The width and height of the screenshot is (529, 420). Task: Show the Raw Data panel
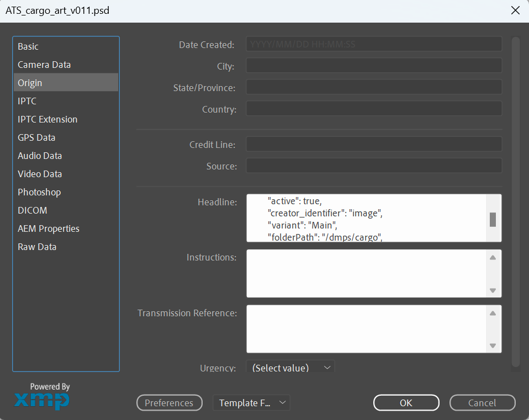pyautogui.click(x=37, y=247)
